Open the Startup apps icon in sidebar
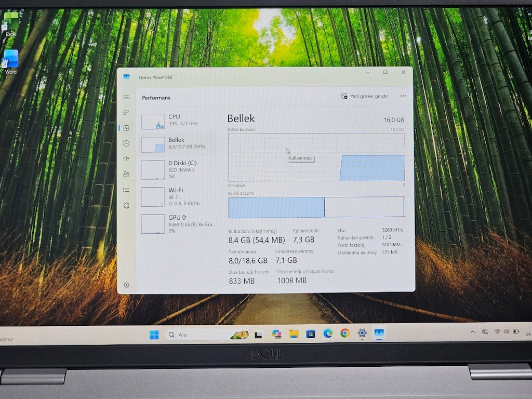 pyautogui.click(x=126, y=158)
